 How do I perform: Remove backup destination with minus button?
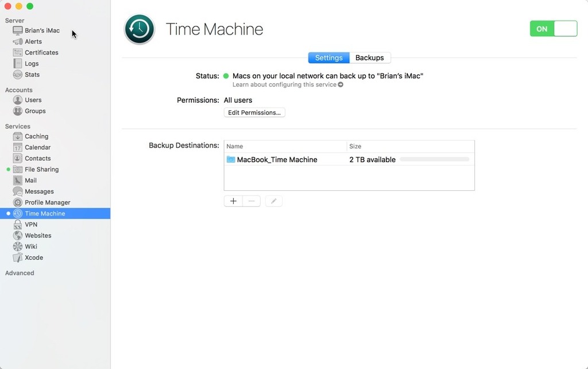click(252, 201)
